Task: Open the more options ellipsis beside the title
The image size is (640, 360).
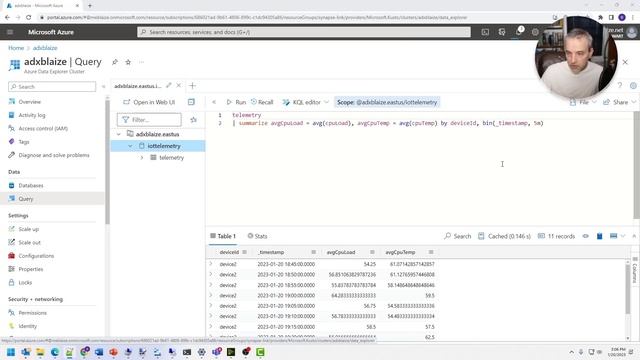Action: 142,62
